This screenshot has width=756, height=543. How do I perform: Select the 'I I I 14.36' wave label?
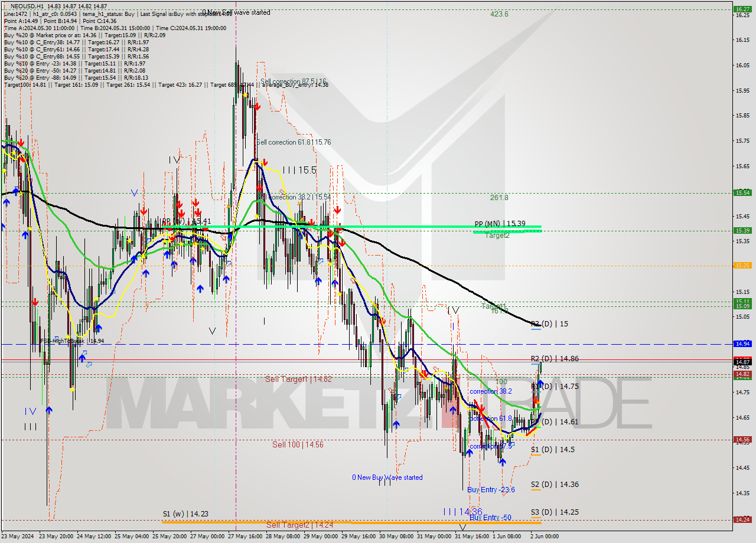point(462,512)
